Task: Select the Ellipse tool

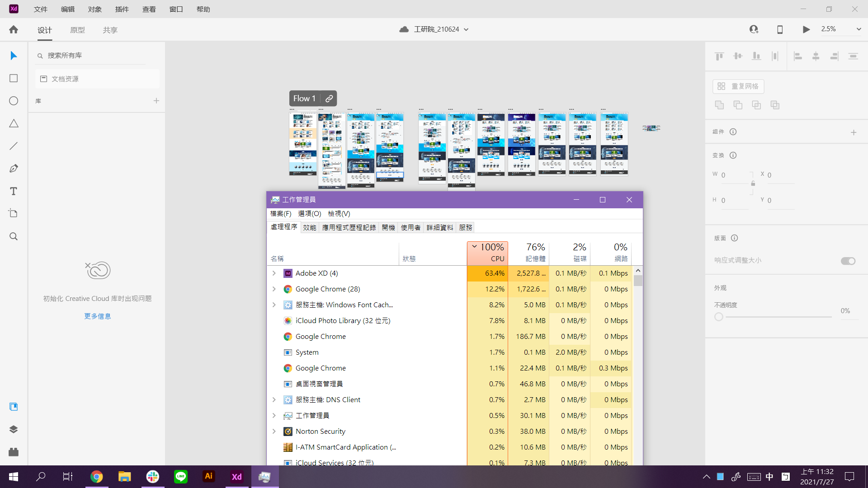Action: (x=13, y=101)
